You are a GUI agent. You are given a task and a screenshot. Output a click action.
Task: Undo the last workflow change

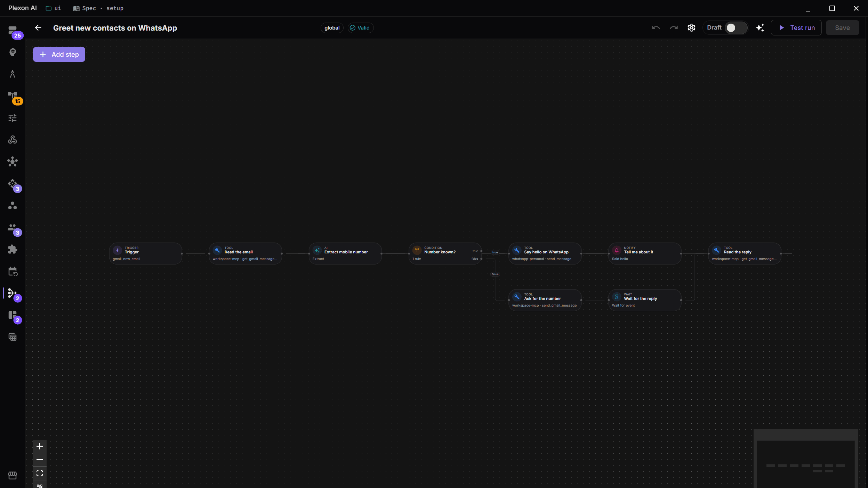[x=656, y=28]
